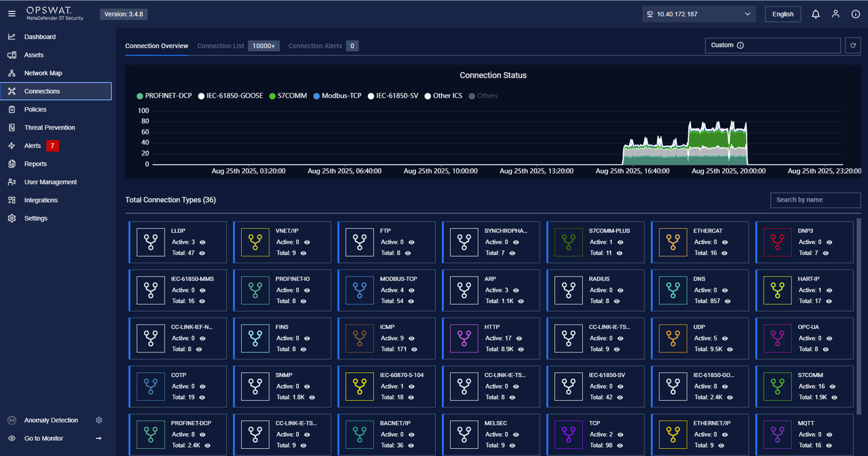Click the MODBUS-TCP blue connection icon

tap(360, 290)
